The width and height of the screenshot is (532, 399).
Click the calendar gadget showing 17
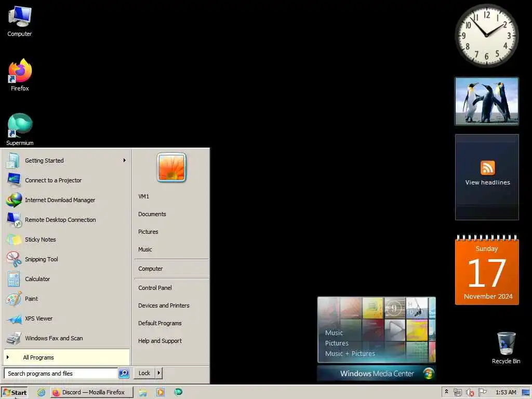(486, 270)
